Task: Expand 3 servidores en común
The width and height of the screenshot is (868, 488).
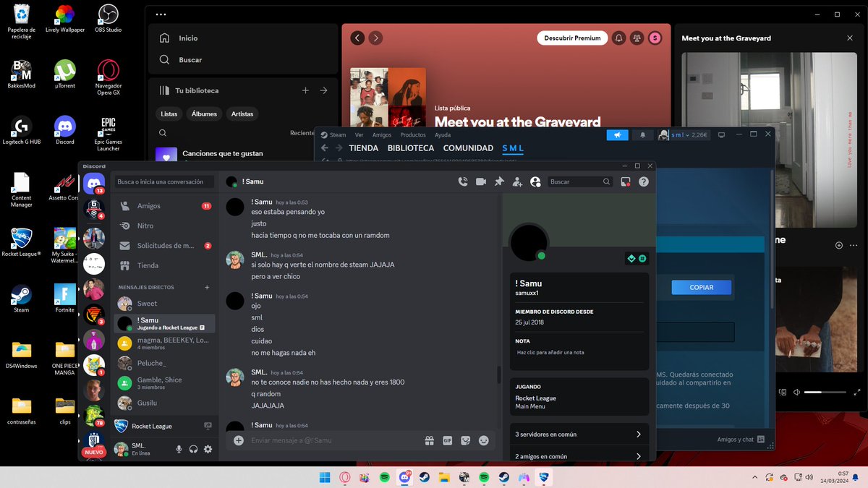Action: 579,435
